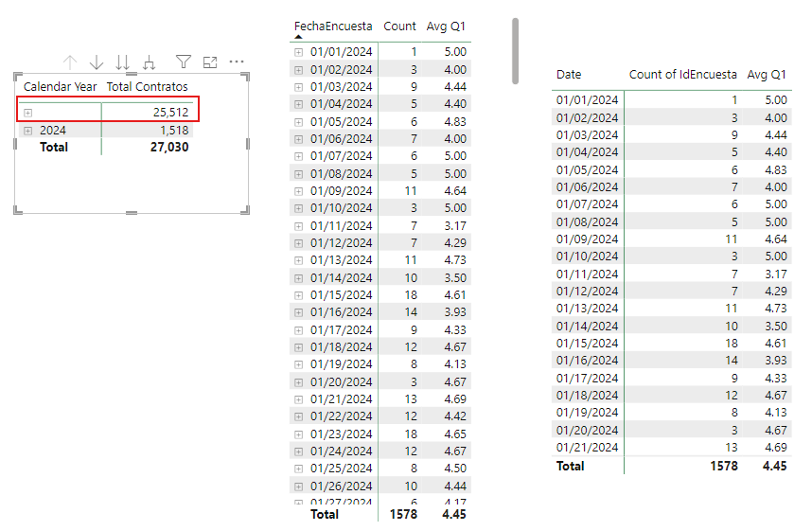812x531 pixels.
Task: Expand the 01/20/2024 row in FechaEncuesta table
Action: tap(299, 382)
